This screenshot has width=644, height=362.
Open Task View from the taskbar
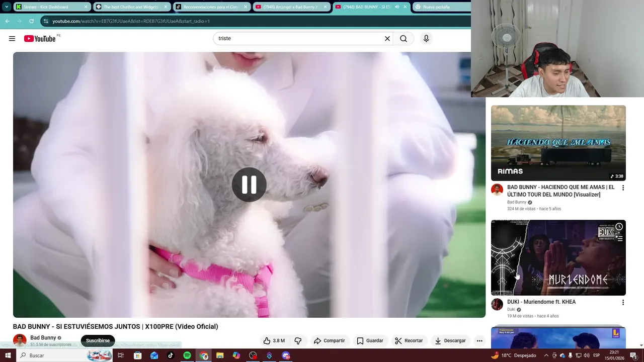121,355
